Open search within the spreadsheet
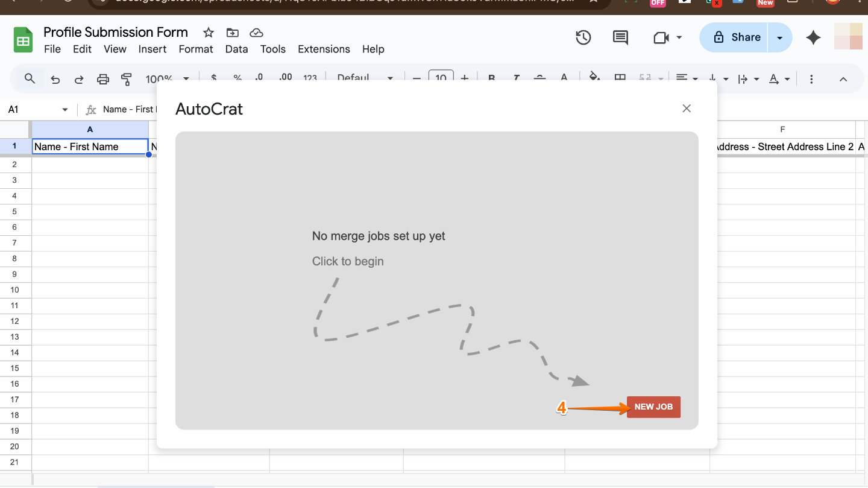Screen dimensions: 868x488 (x=29, y=78)
